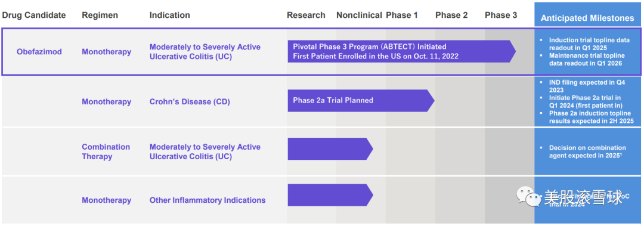Click the Drug Candidate column header

click(33, 15)
